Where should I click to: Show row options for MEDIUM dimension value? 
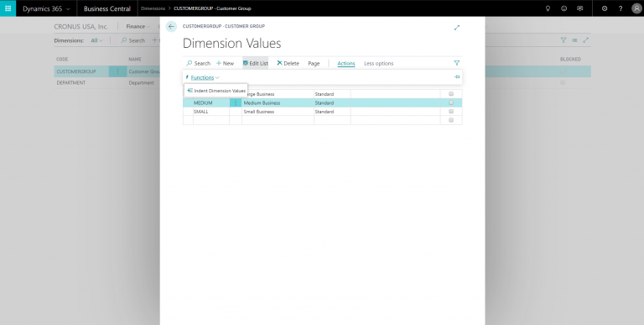point(236,102)
